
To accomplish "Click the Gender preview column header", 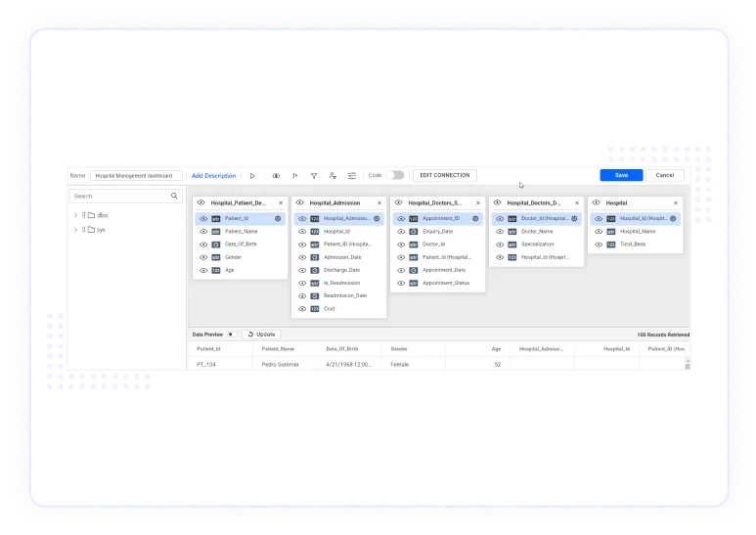I will pos(399,349).
